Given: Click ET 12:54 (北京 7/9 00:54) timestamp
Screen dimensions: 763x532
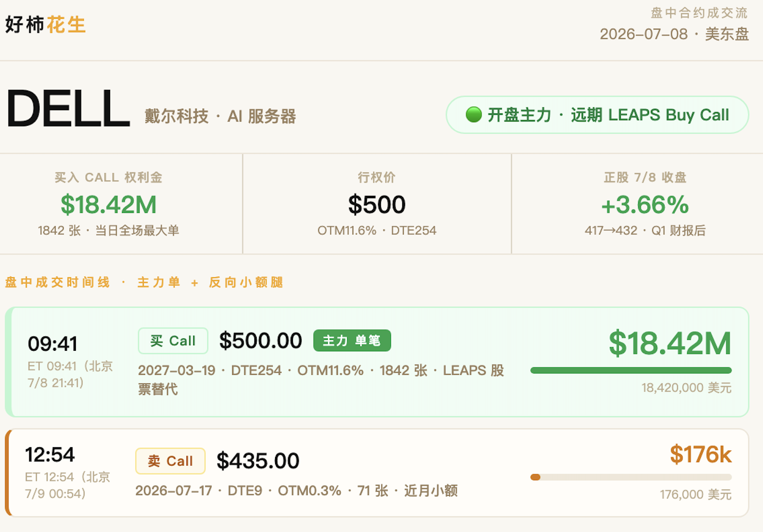Looking at the screenshot, I should click(x=67, y=485).
